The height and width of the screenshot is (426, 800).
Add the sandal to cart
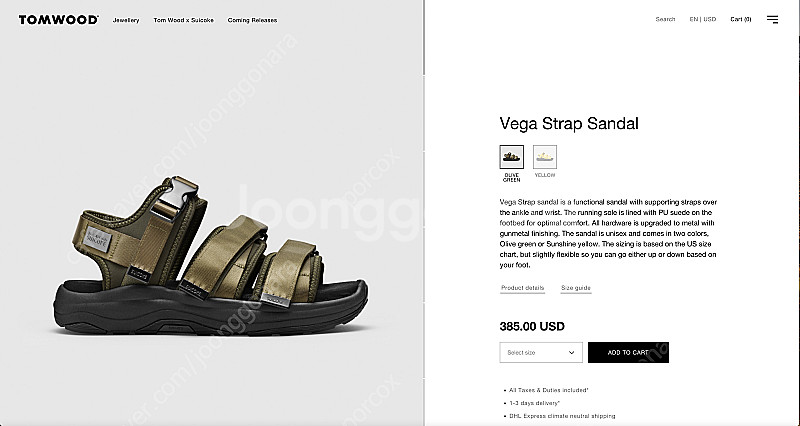coord(628,353)
